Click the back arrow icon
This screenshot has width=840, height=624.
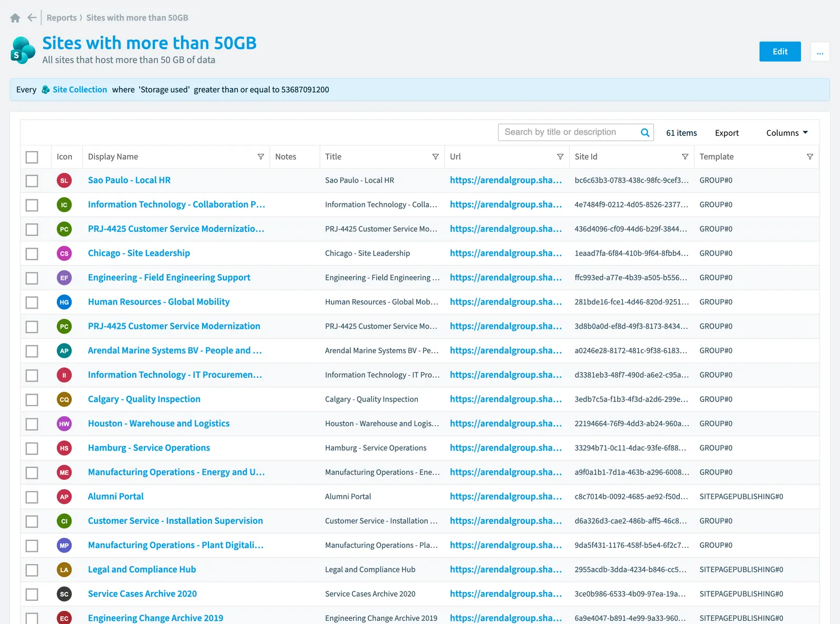32,18
